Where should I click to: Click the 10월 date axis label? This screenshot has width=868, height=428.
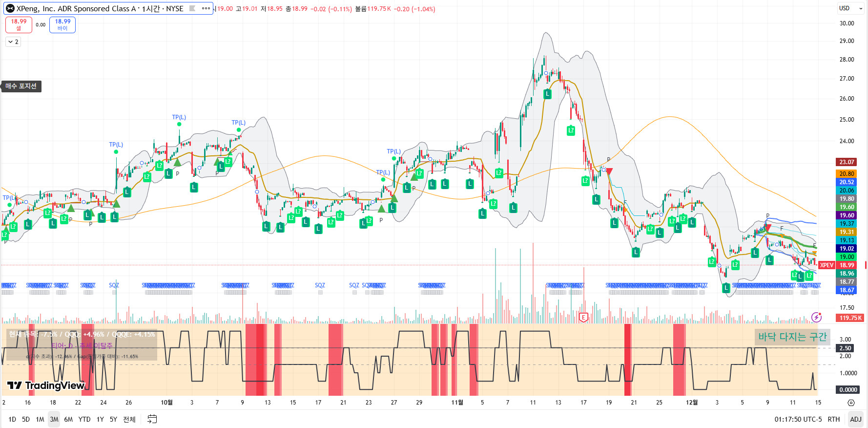click(166, 403)
